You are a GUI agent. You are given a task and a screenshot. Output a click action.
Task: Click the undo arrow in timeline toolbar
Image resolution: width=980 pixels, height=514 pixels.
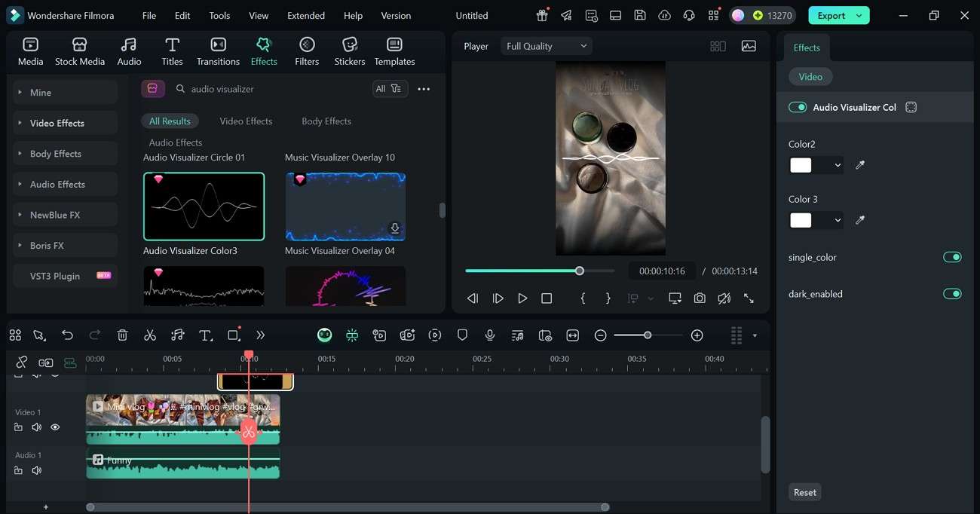(x=68, y=335)
